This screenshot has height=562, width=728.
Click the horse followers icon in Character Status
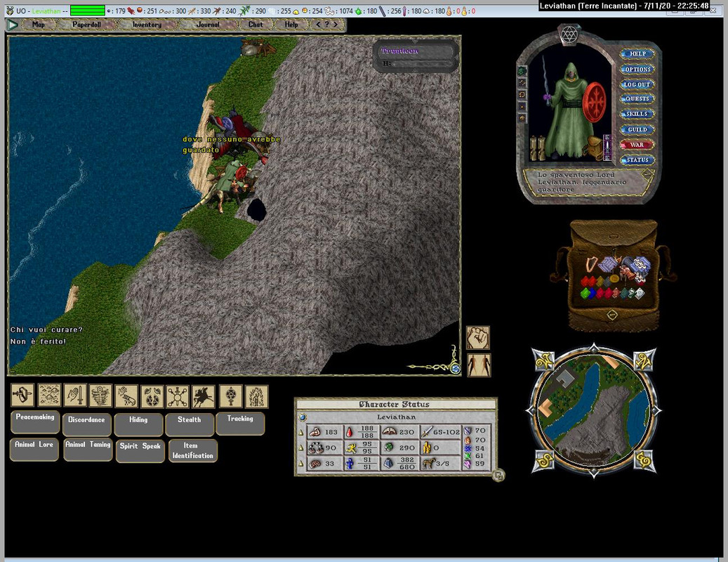tap(428, 463)
